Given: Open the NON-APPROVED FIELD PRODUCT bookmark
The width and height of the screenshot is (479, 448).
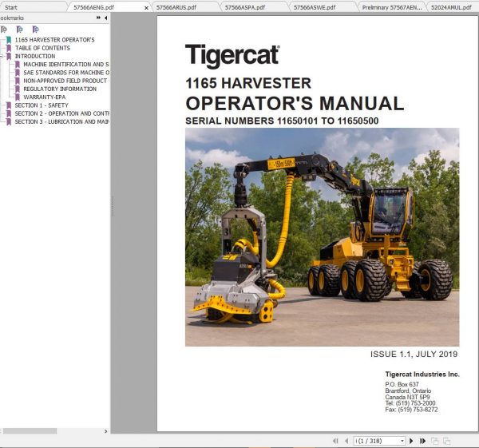Looking at the screenshot, I should coord(65,81).
